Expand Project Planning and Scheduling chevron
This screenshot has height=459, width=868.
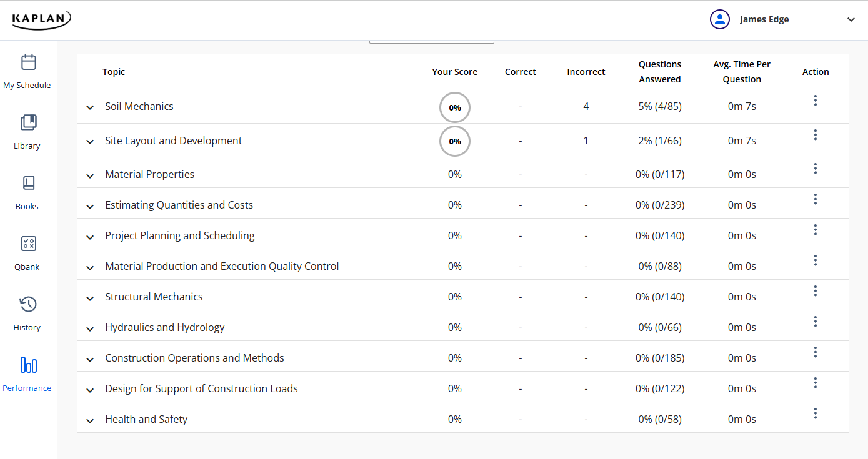click(x=90, y=237)
